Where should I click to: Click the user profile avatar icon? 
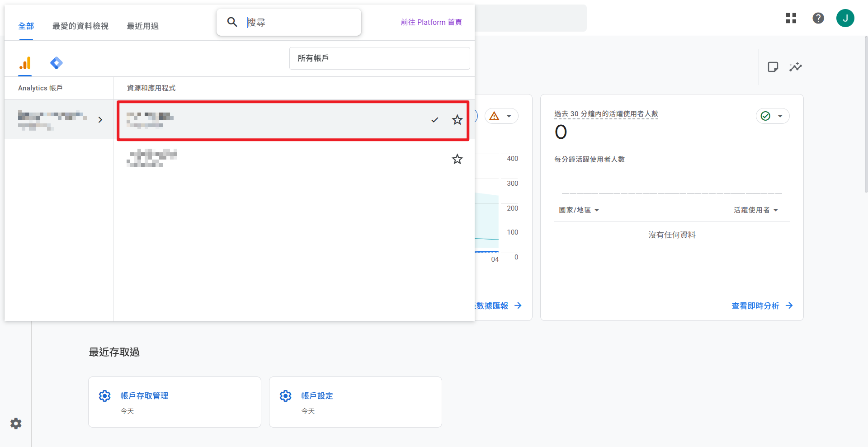pos(845,18)
